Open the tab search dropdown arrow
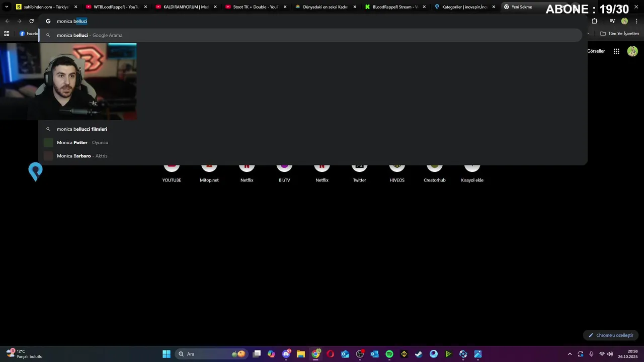Screen dimensions: 644x362 pyautogui.click(x=7, y=7)
